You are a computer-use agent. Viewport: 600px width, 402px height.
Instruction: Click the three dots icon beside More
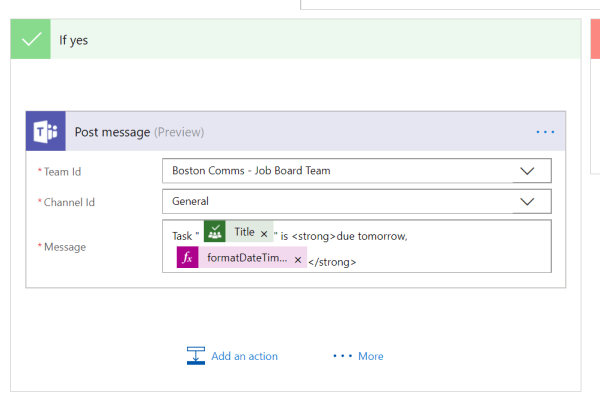click(342, 356)
